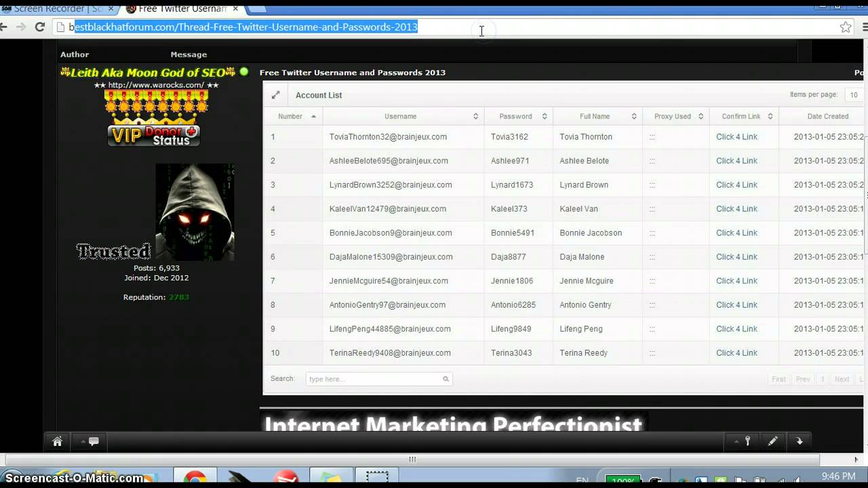Viewport: 868px width, 488px height.
Task: View the author's Reputation score 2783
Action: [x=179, y=298]
